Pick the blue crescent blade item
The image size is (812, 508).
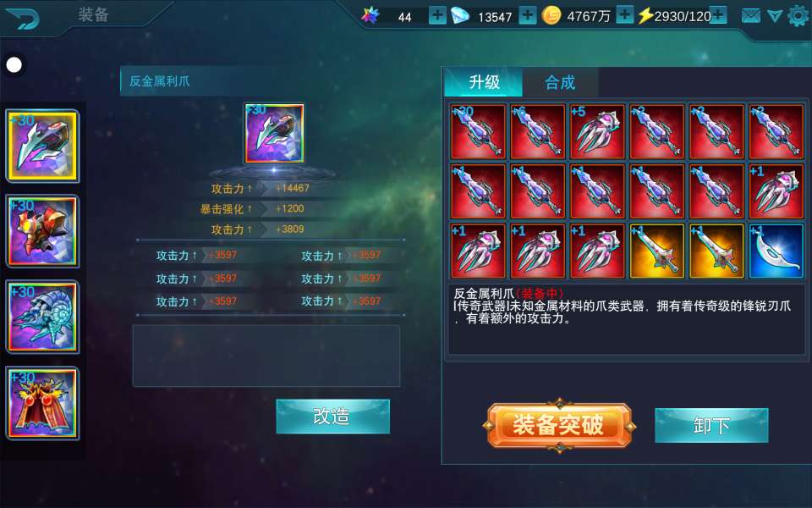(x=776, y=251)
